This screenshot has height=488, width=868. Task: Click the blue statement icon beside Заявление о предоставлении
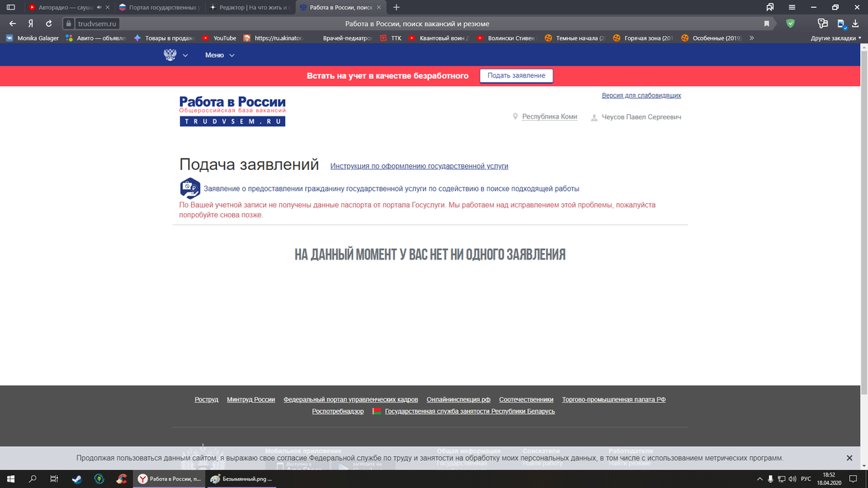click(x=190, y=188)
